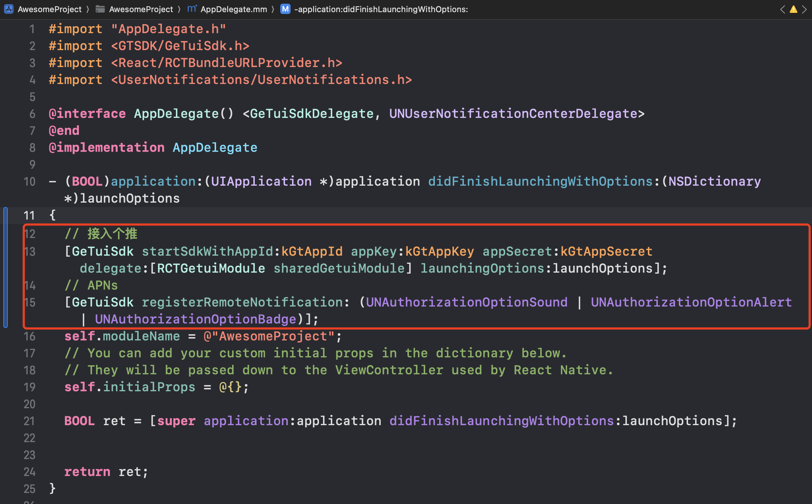Click on 'super' keyword on line 21
The image size is (812, 504).
tap(176, 421)
